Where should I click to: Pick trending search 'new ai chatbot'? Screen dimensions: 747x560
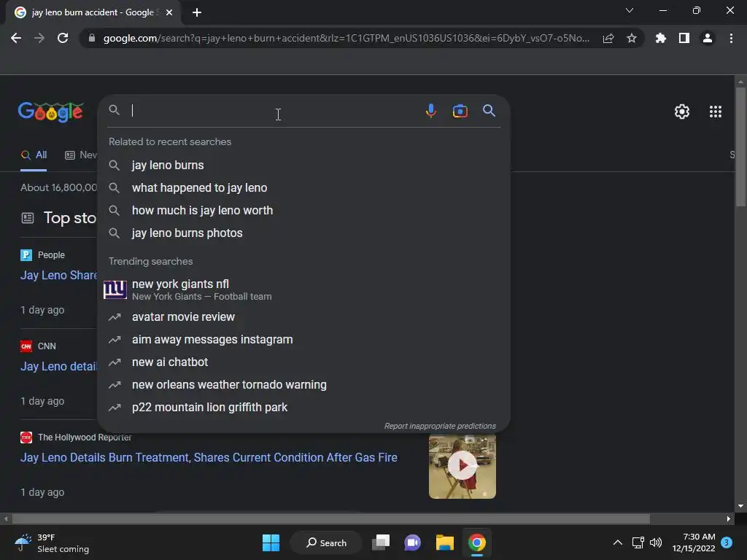pos(304,362)
